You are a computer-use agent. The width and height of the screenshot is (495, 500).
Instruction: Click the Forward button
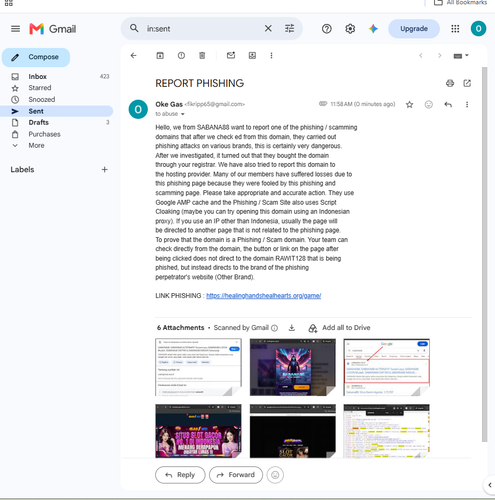click(x=236, y=475)
